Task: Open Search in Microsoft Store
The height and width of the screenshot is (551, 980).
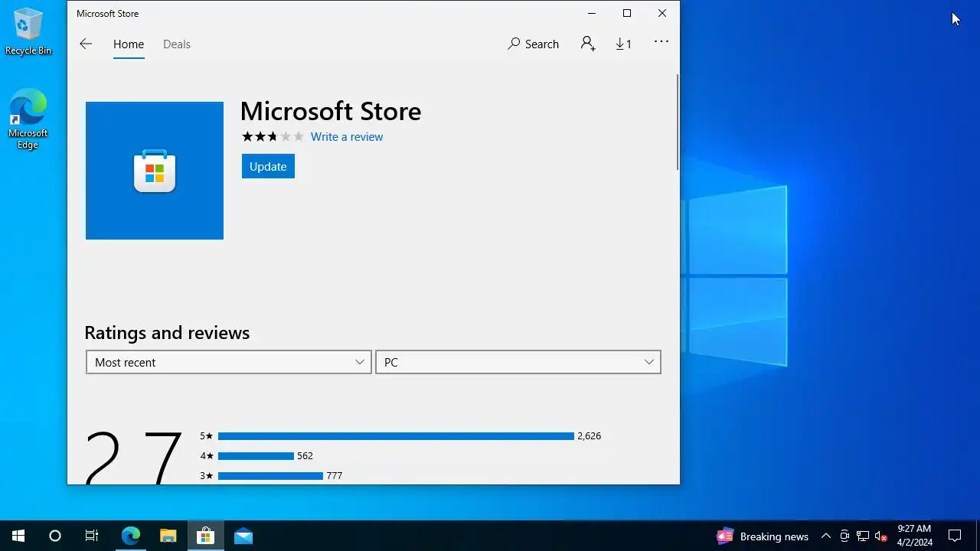Action: pyautogui.click(x=533, y=44)
